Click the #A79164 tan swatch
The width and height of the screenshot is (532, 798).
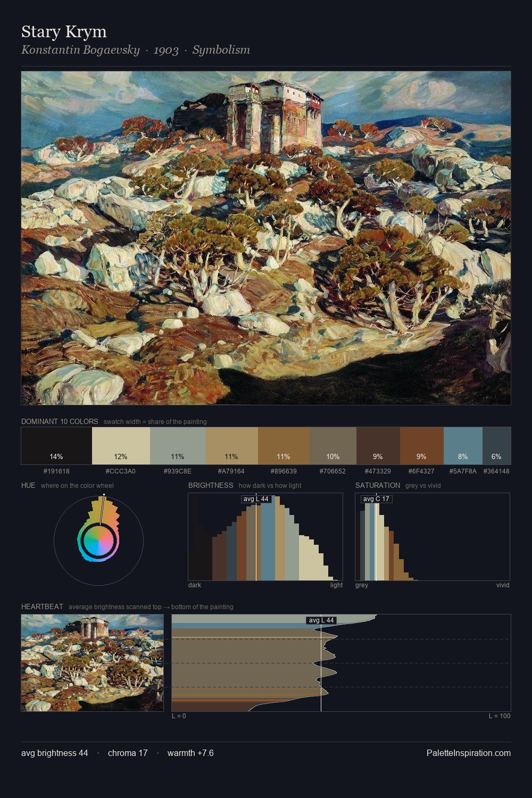coord(231,446)
